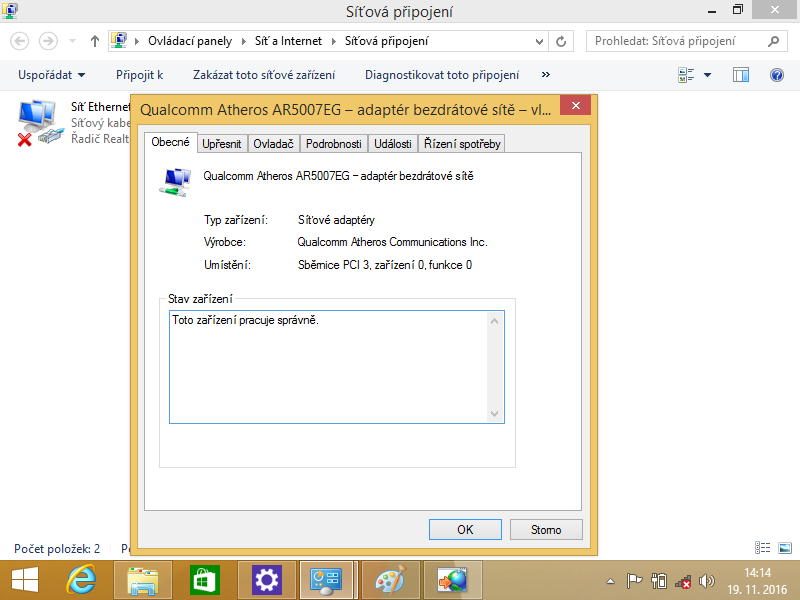Click Připojit k toolbar command

139,75
